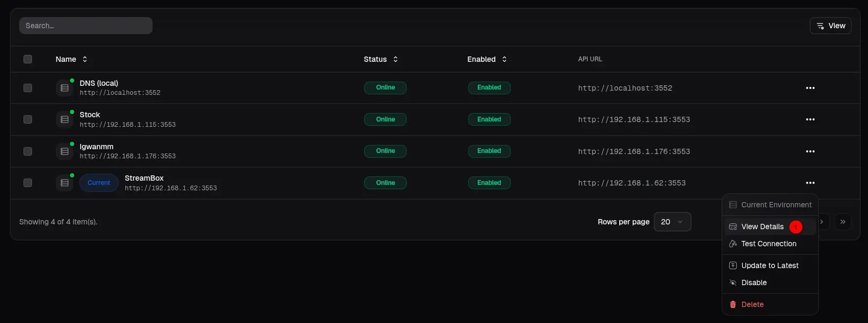Click the View button at top right

(x=830, y=26)
